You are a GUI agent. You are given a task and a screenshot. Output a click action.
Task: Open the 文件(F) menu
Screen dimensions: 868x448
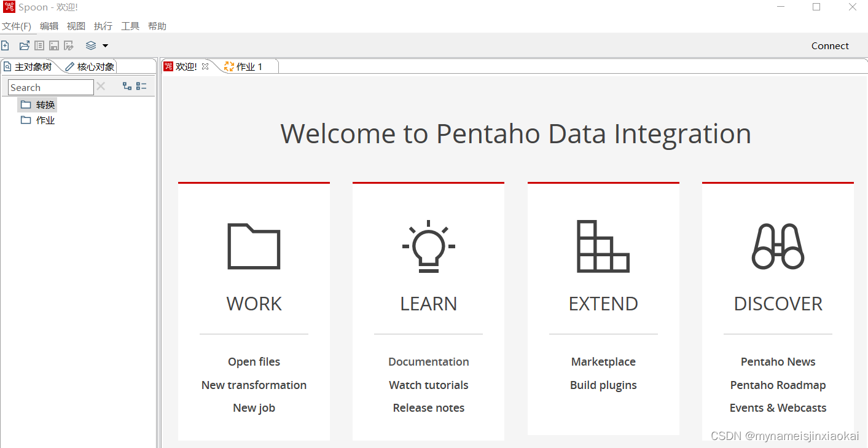[x=17, y=26]
